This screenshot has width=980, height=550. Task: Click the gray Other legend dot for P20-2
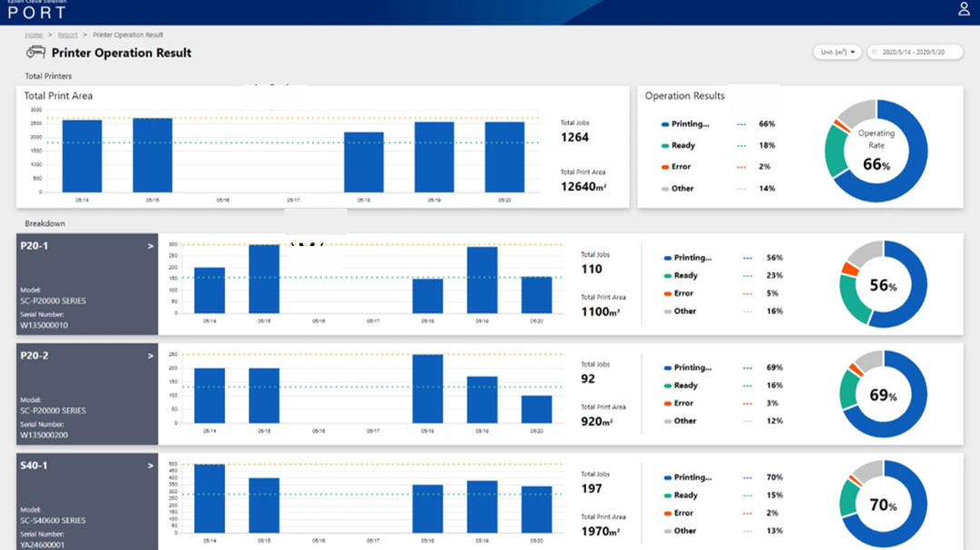tap(667, 421)
